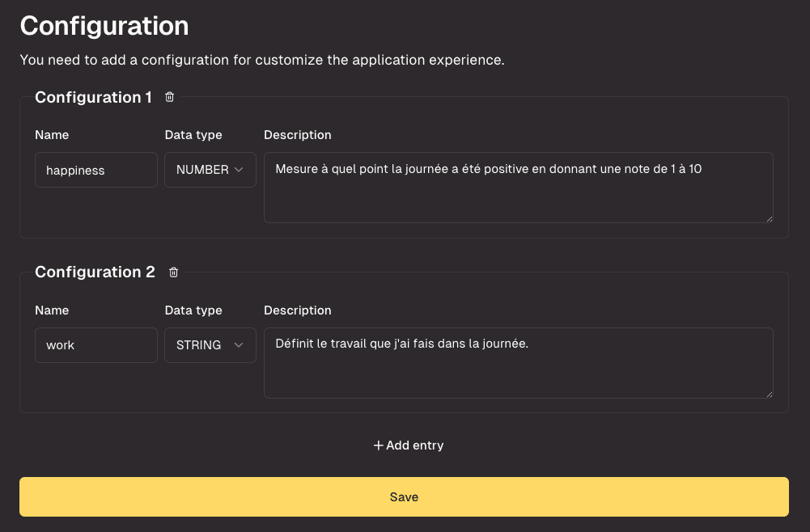Image resolution: width=810 pixels, height=532 pixels.
Task: Click inside the work description textarea
Action: click(x=518, y=361)
